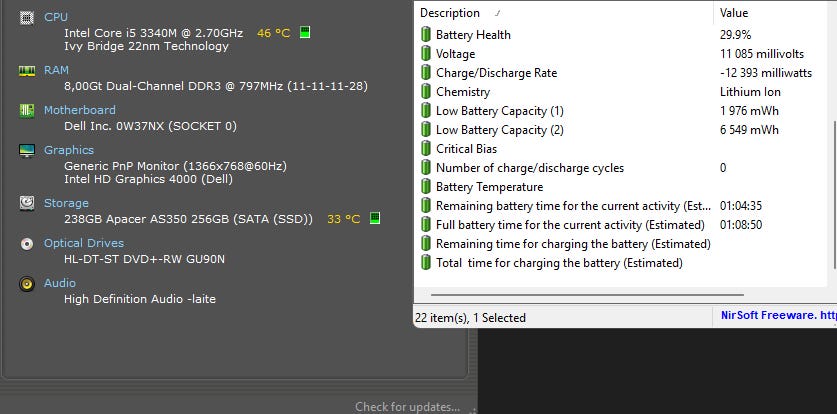Screen dimensions: 837x414
Task: Open the Optical Drives section link
Action: (84, 243)
